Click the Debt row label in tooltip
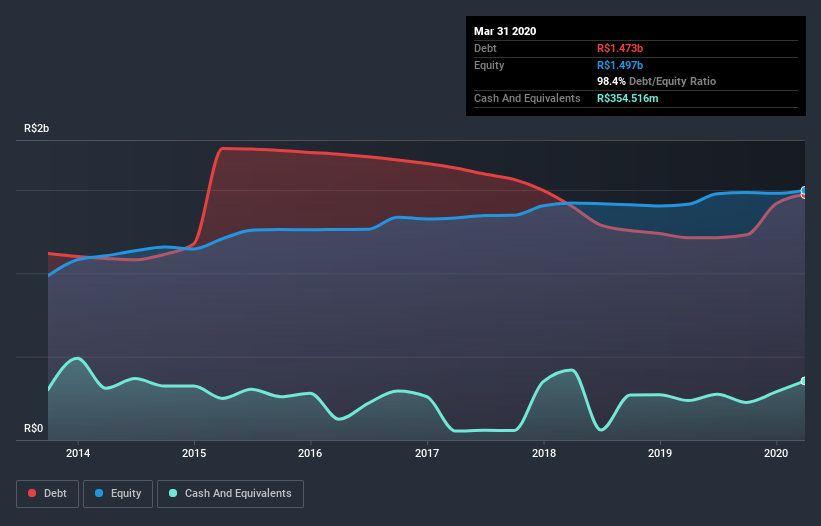This screenshot has width=821, height=526. (x=485, y=48)
